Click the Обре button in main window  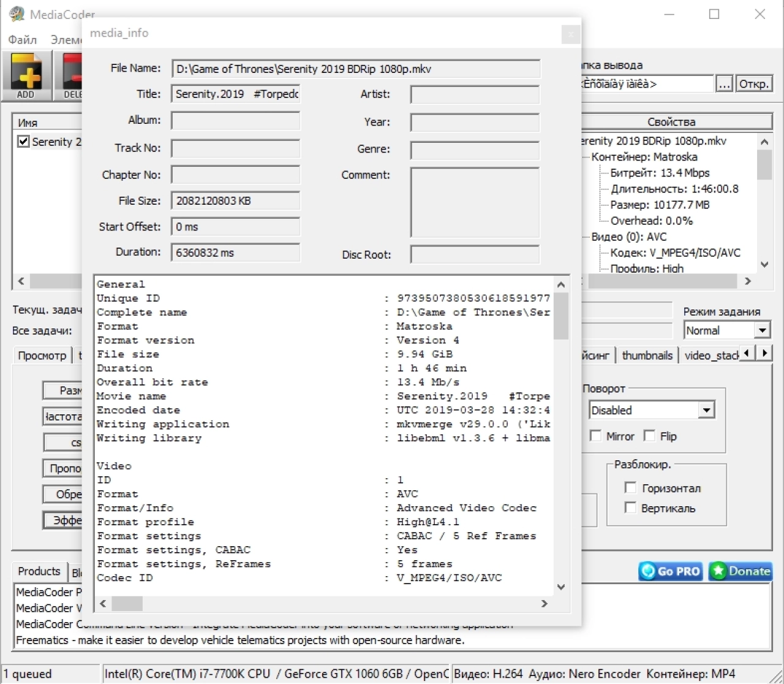click(x=63, y=494)
